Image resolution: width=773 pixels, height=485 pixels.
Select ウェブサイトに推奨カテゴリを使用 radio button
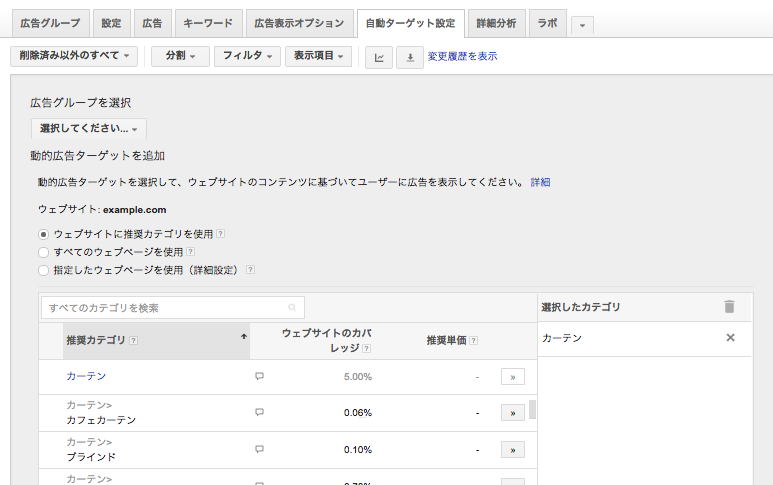[43, 234]
